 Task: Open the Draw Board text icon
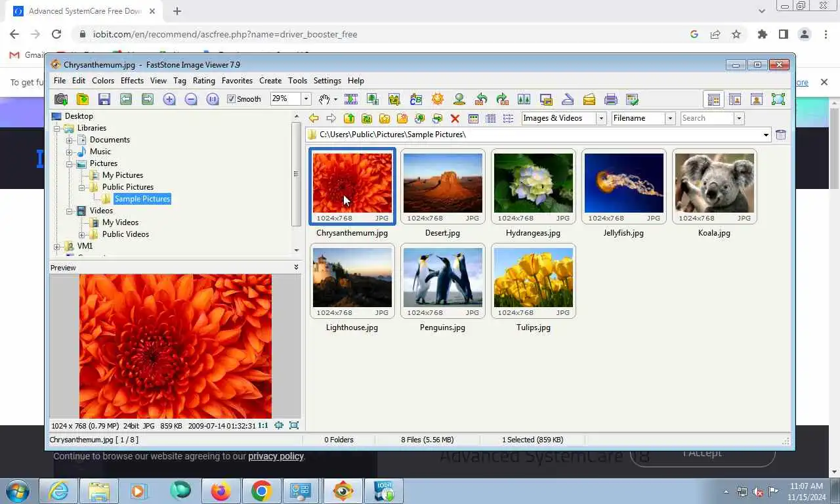(416, 99)
